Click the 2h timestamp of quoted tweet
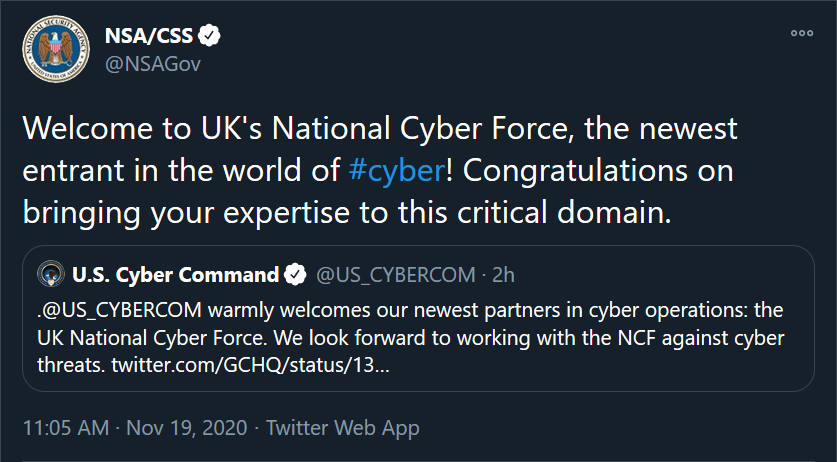The image size is (837, 462). 503,275
